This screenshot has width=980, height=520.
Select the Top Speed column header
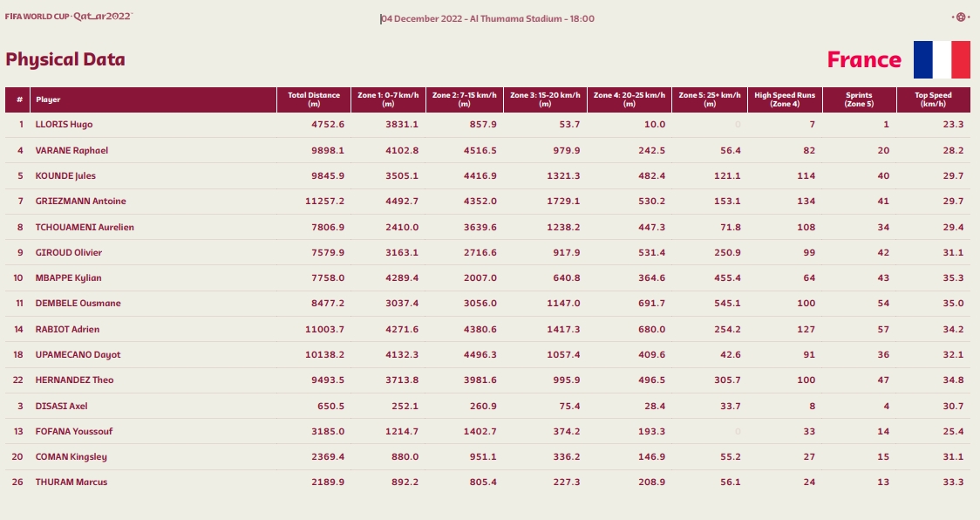(x=933, y=99)
